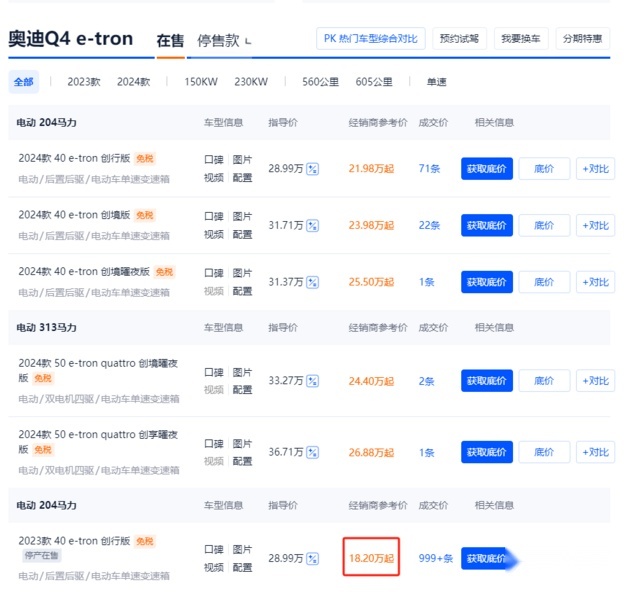
Task: Add 2024款 40 e-tron 创行版 to 对比
Action: tap(595, 168)
